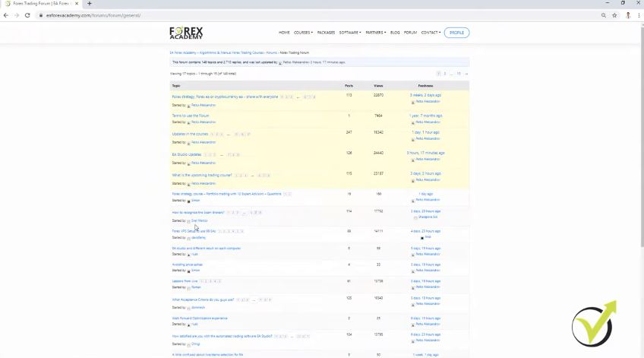This screenshot has height=358, width=644.
Task: Open the Contact dropdown in navigation
Action: tap(431, 33)
